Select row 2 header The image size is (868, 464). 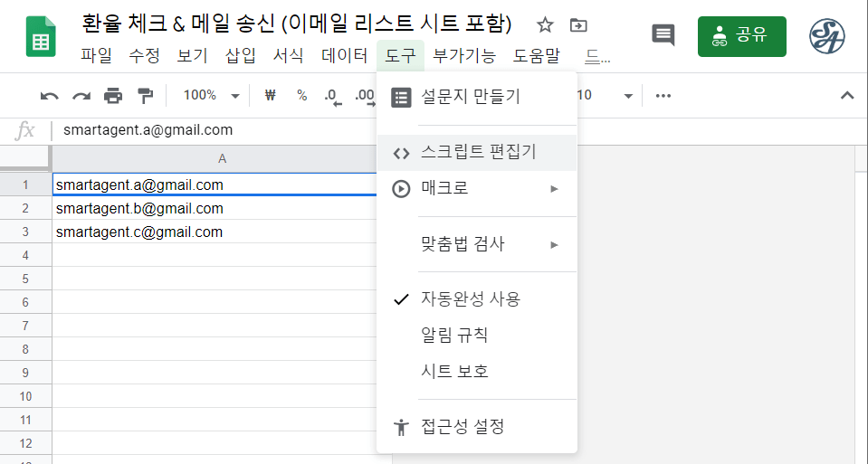click(26, 208)
